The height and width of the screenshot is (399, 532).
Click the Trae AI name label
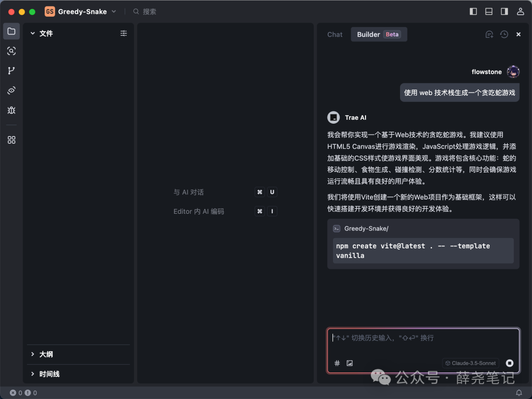(x=356, y=117)
